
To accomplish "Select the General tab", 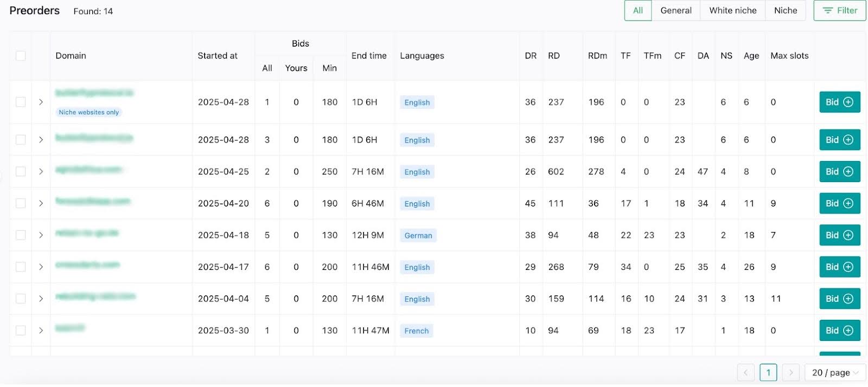I will click(675, 11).
